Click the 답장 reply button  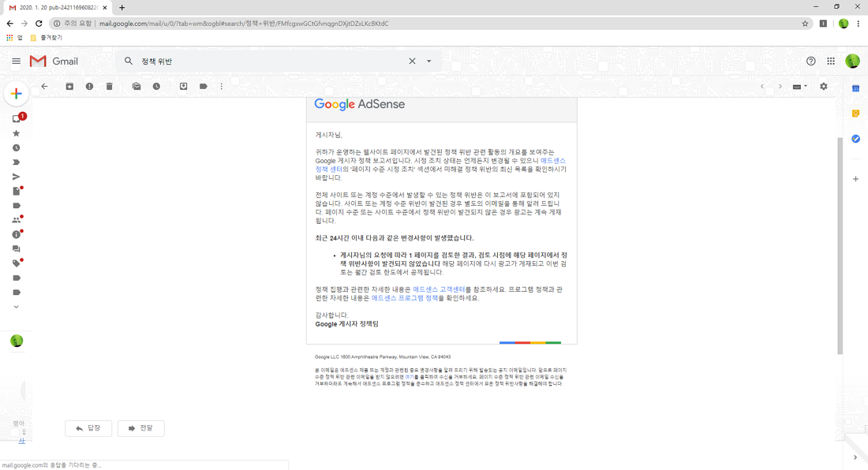point(88,428)
